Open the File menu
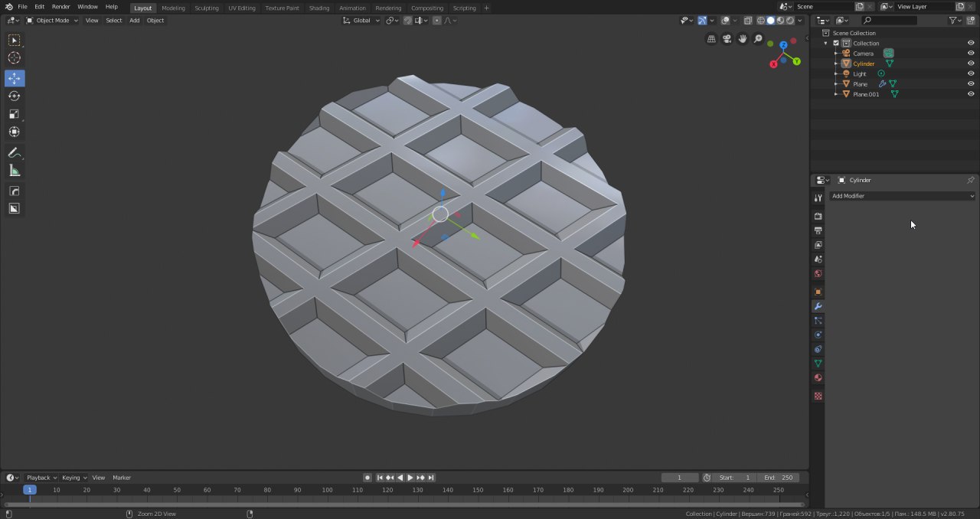The image size is (980, 519). [x=22, y=6]
